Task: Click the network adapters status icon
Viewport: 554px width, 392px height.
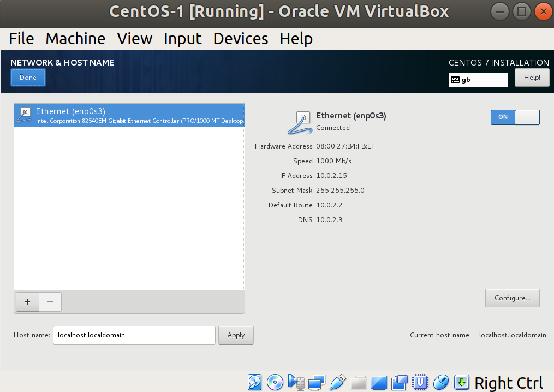Action: point(317,383)
